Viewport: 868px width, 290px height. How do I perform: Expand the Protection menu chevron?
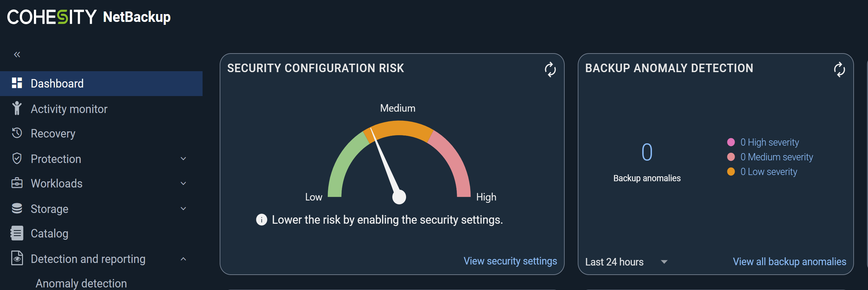point(183,159)
